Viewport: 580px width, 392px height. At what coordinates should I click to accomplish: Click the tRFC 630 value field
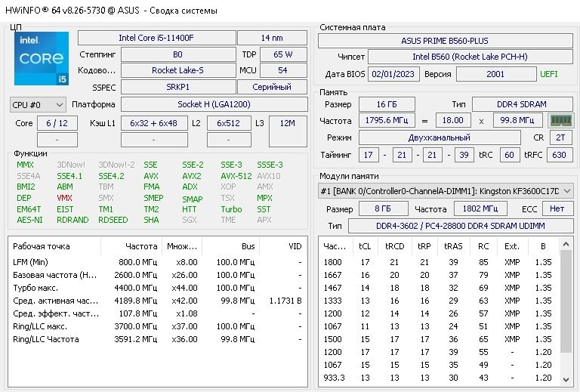click(560, 155)
